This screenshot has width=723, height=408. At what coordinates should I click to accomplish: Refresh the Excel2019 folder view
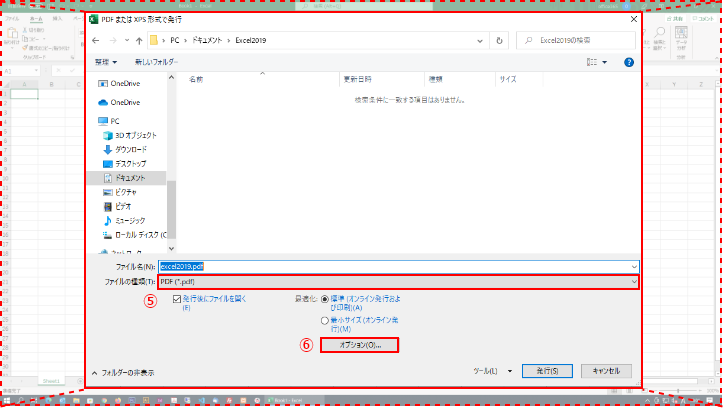click(499, 41)
